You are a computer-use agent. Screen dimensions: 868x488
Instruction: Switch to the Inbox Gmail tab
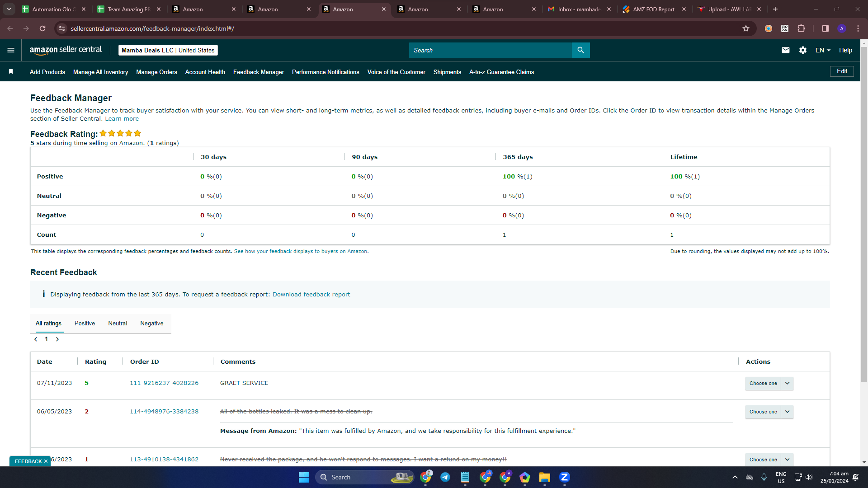tap(579, 9)
